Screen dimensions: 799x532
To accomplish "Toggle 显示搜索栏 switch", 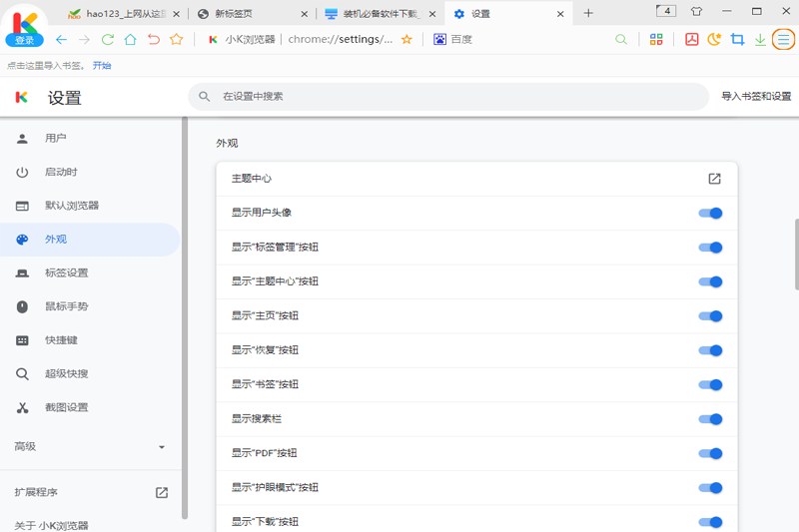I will (710, 419).
